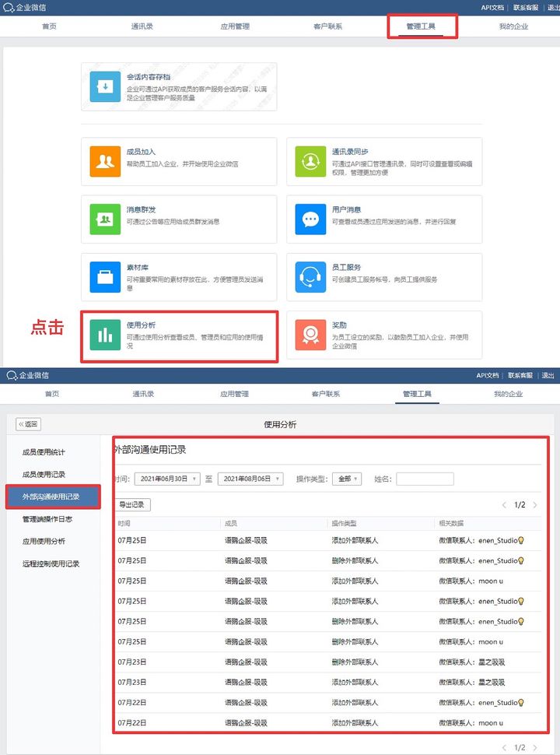Select the red-outlined 管理工具 tab

point(422,26)
